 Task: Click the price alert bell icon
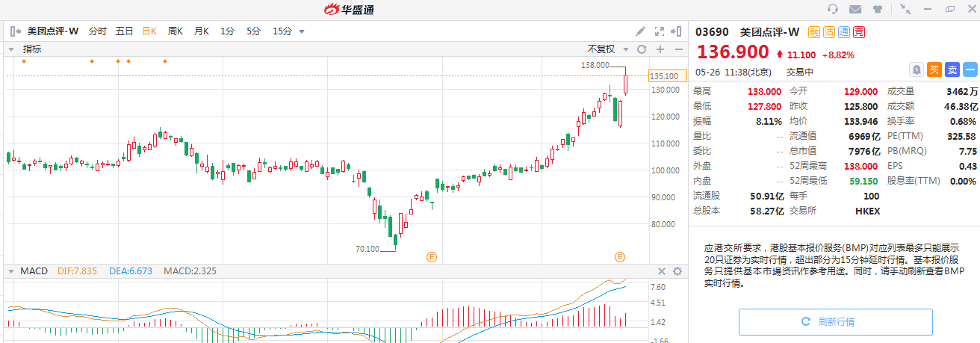(917, 69)
